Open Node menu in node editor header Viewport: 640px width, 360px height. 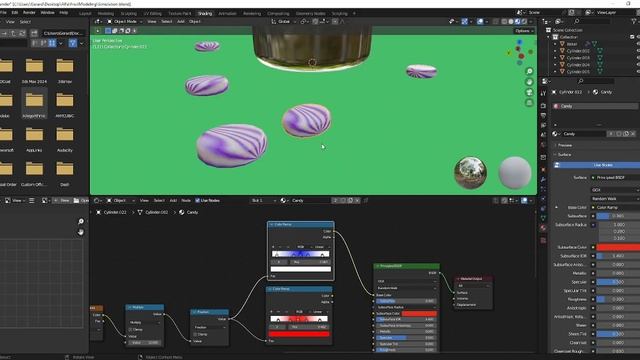coord(186,200)
